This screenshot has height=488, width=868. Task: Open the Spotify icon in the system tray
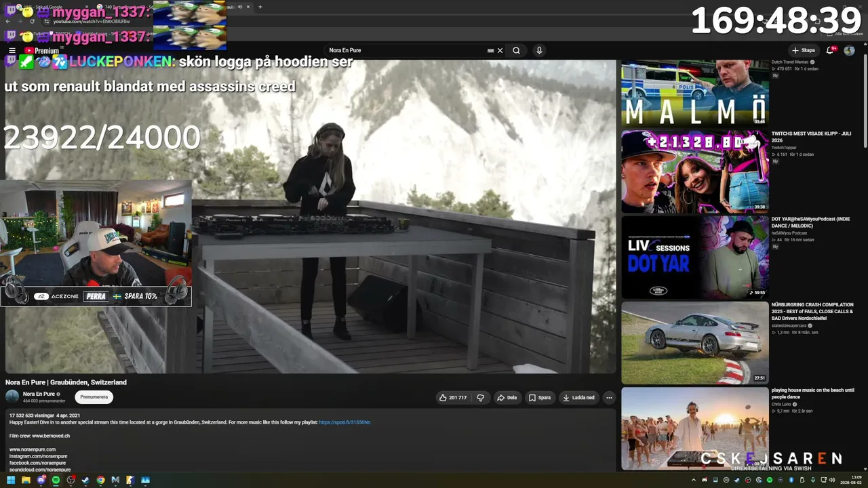[770, 480]
